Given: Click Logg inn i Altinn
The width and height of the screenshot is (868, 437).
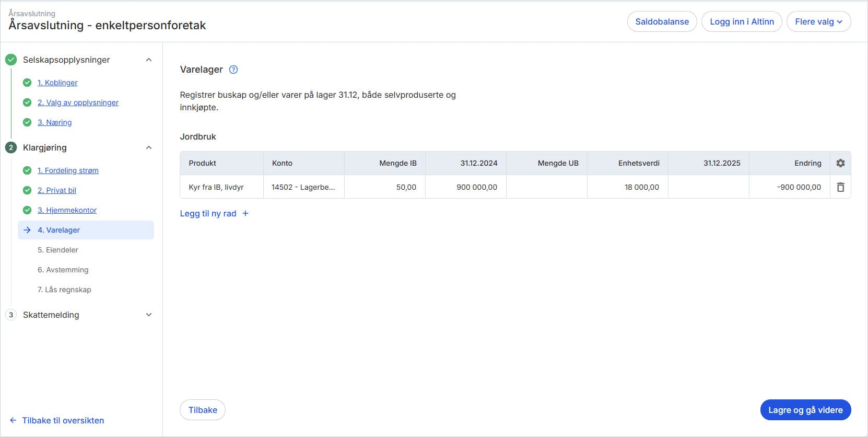Looking at the screenshot, I should 742,21.
